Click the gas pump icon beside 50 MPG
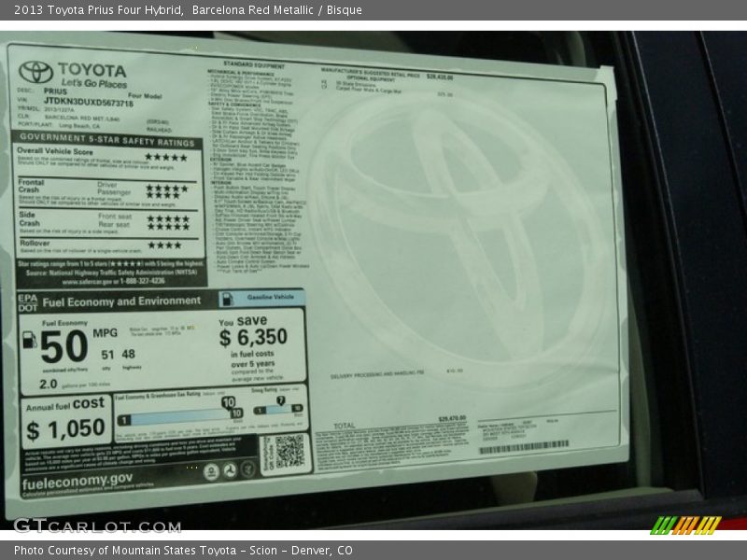Viewport: 747px width, 560px height. 30,340
